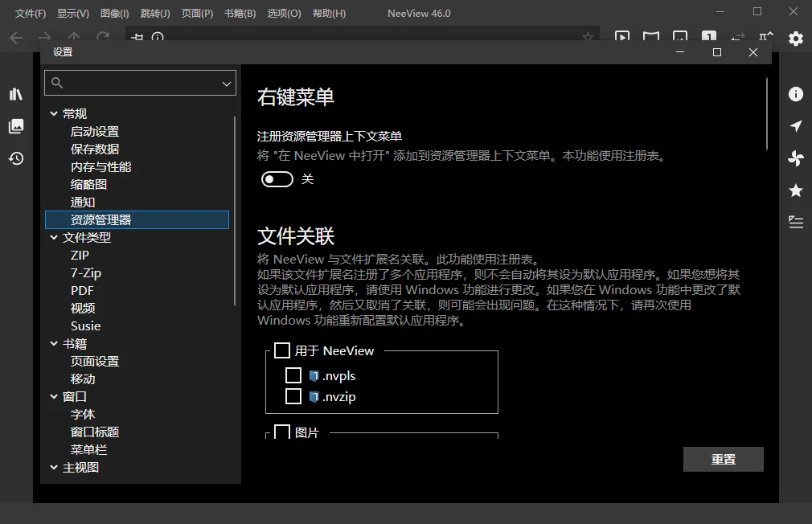Check the 图片 group checkbox
Screen dimensions: 812x524
pos(281,432)
